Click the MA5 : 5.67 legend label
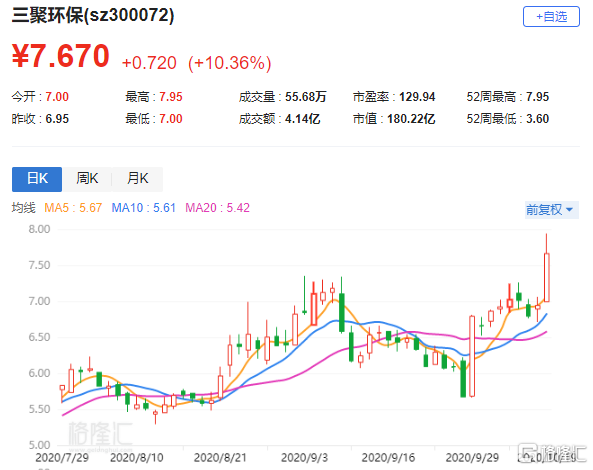593x470 pixels. [73, 208]
